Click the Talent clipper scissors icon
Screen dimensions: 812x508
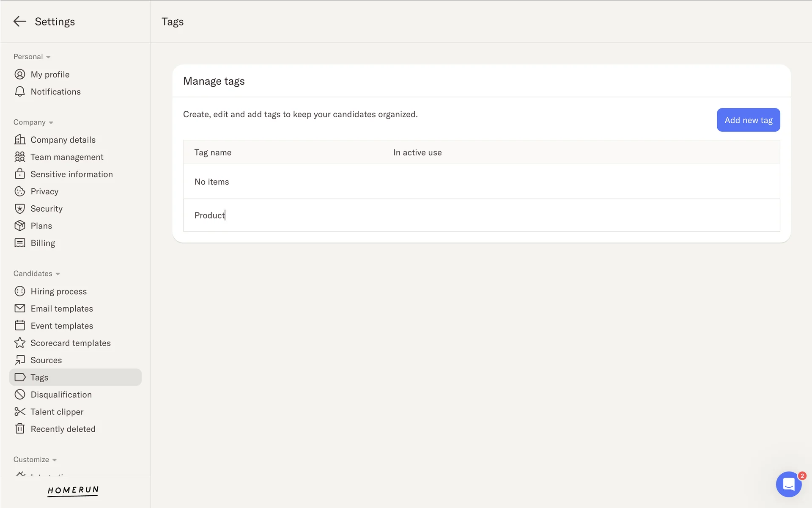tap(19, 412)
